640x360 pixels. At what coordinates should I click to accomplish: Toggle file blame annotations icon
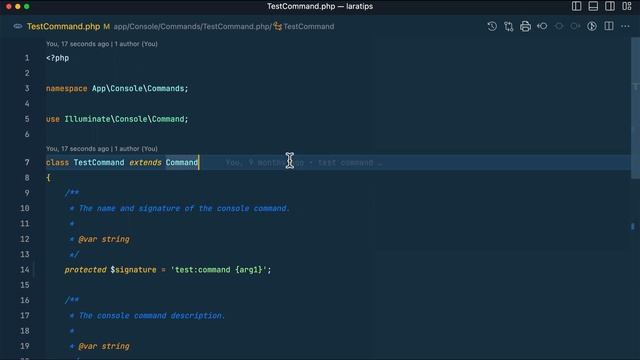click(x=592, y=26)
